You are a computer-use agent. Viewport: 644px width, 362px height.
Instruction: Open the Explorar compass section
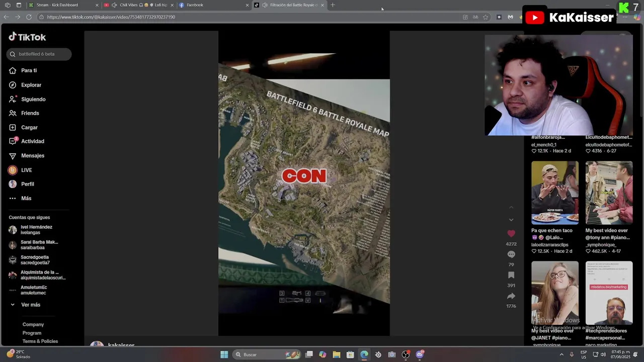[x=25, y=85]
